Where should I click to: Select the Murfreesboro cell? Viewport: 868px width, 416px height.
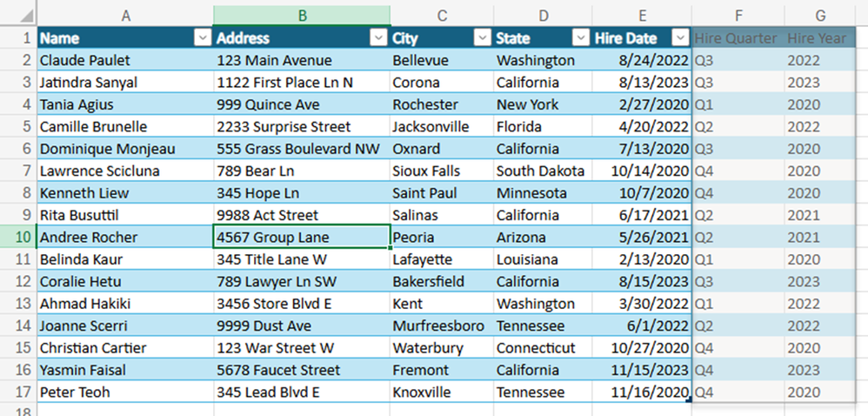tap(442, 325)
